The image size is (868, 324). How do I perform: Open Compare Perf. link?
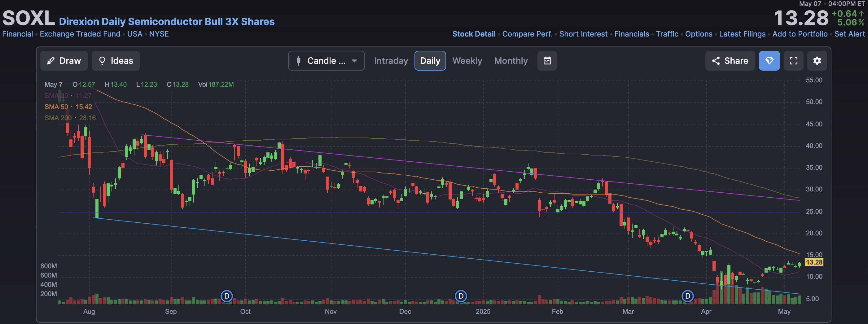[x=527, y=34]
